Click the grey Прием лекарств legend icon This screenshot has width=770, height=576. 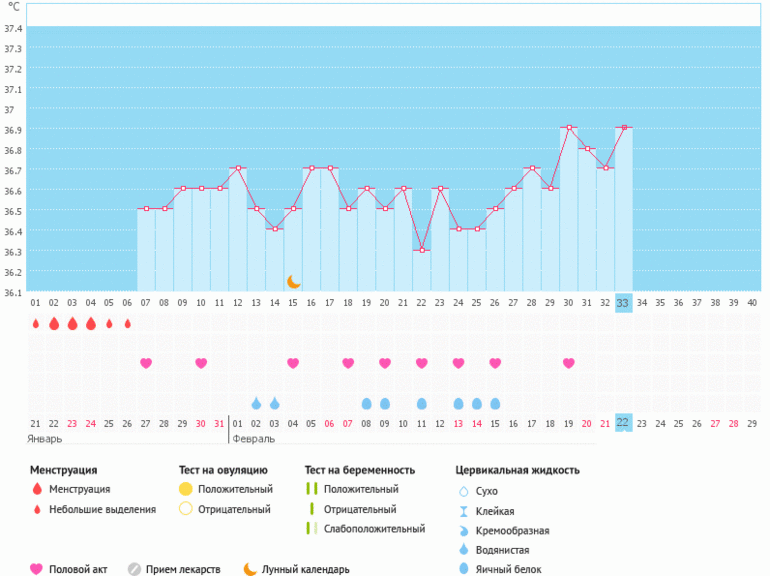click(x=134, y=569)
